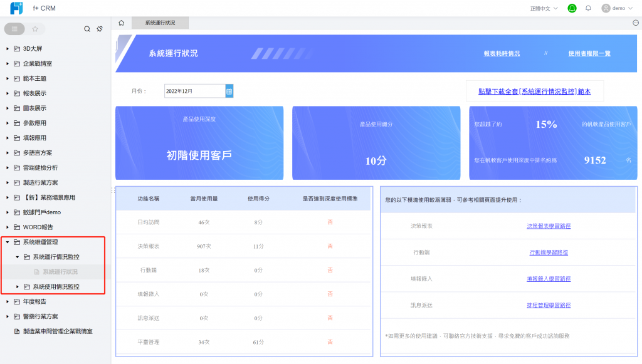The image size is (642, 364).
Task: Open the 數據門戶demo tree item
Action: pos(42,212)
